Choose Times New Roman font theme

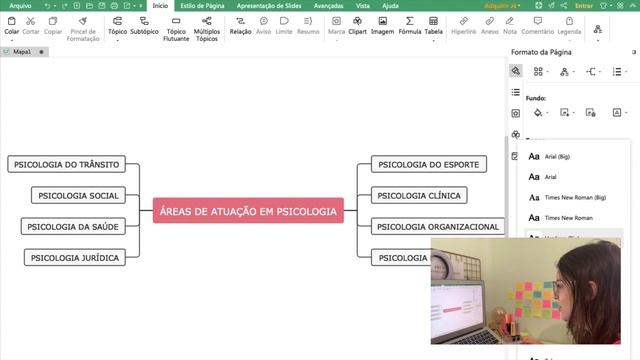coord(573,218)
